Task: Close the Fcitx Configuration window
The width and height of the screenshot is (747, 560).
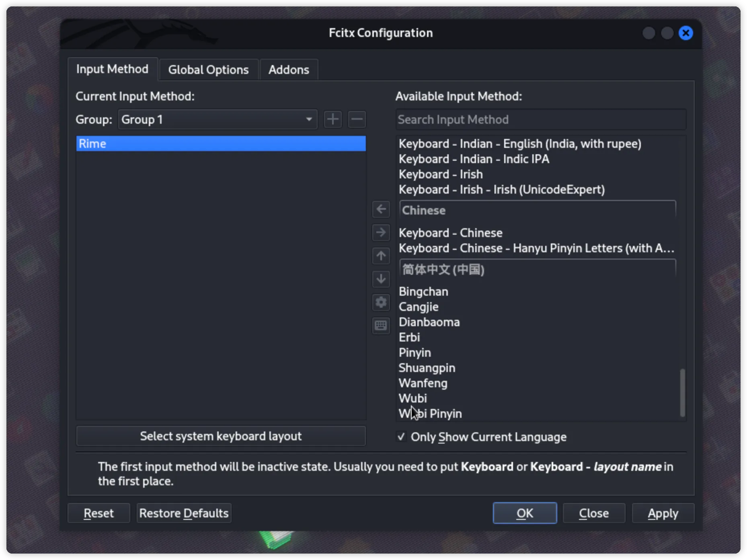Action: pyautogui.click(x=685, y=33)
